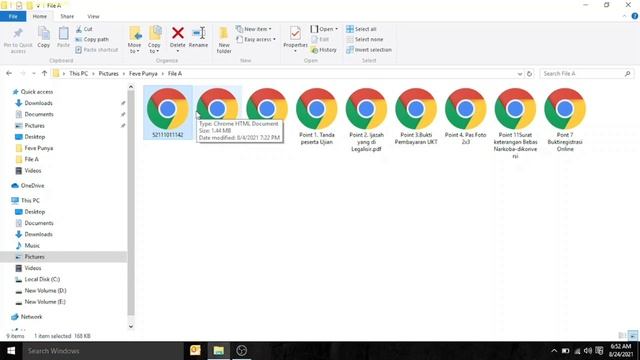The height and width of the screenshot is (360, 640).
Task: Click Select all
Action: (x=361, y=29)
